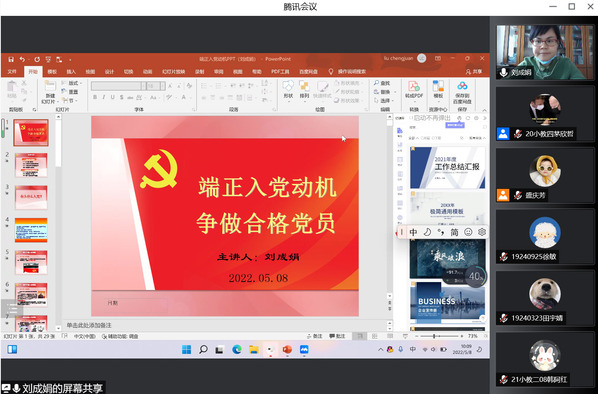
Task: Switch to the 插入 ribbon tab
Action: [71, 72]
